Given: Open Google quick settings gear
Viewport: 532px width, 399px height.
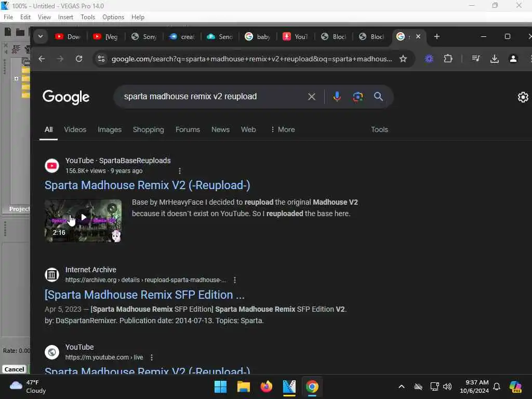Looking at the screenshot, I should pos(523,97).
